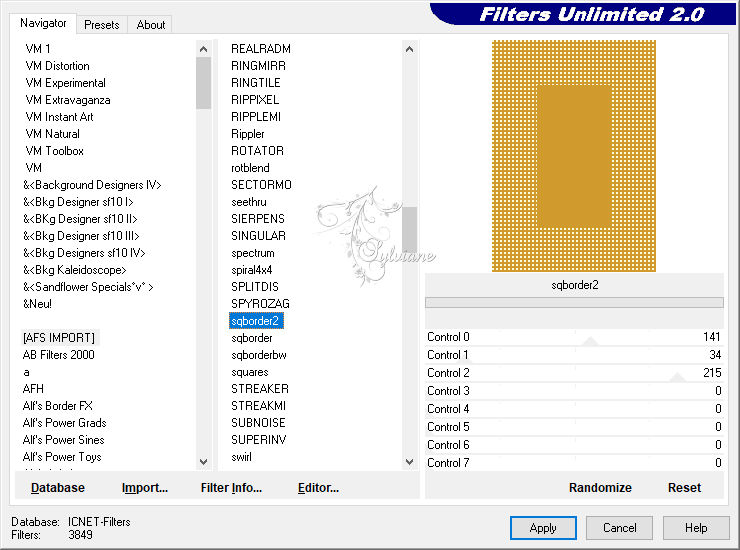The image size is (740, 550).
Task: Click the category list scroll-down arrow
Action: coord(203,462)
